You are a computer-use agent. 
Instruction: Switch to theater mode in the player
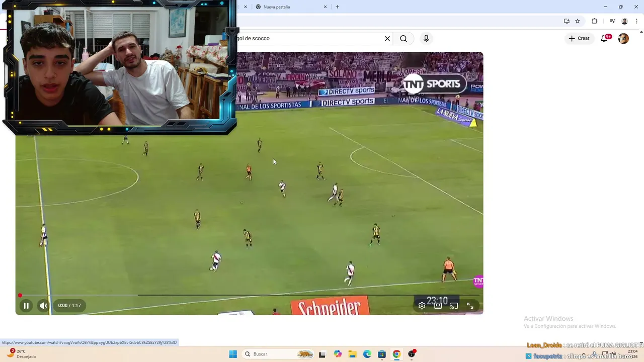pyautogui.click(x=438, y=306)
